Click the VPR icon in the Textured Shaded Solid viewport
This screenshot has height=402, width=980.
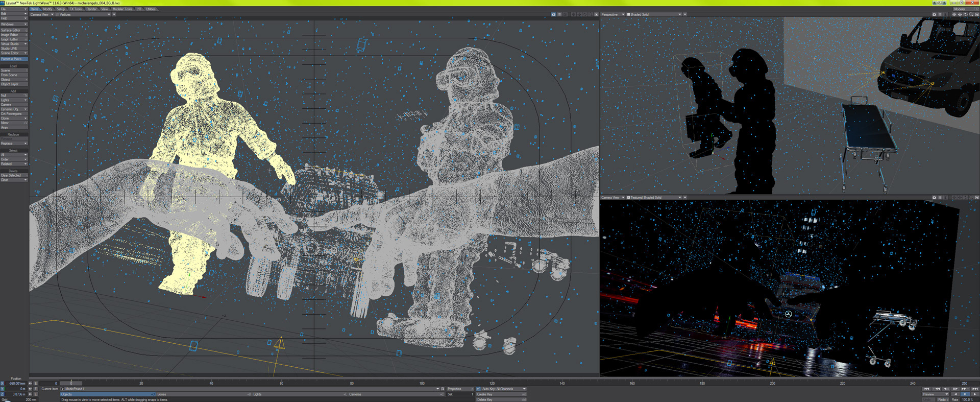934,197
